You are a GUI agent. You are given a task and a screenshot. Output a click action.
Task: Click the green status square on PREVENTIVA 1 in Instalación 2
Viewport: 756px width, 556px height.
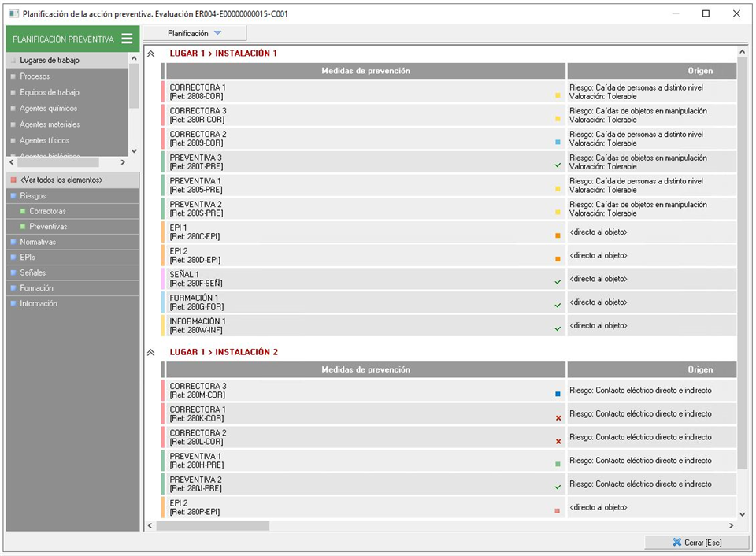[x=558, y=465]
